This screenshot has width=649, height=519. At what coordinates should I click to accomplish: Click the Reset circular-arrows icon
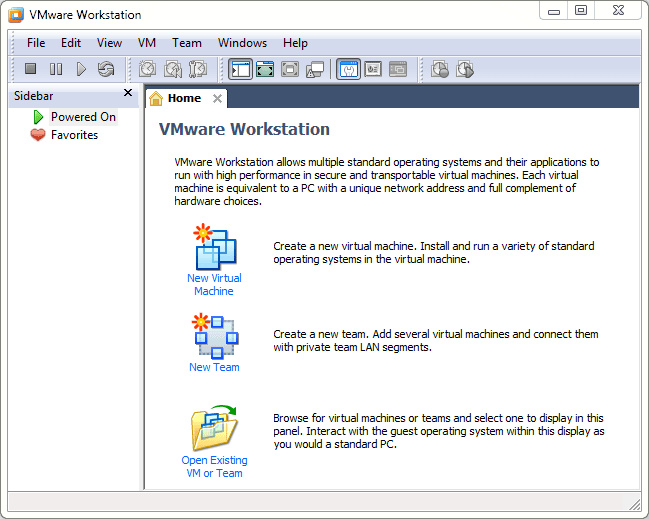click(106, 69)
